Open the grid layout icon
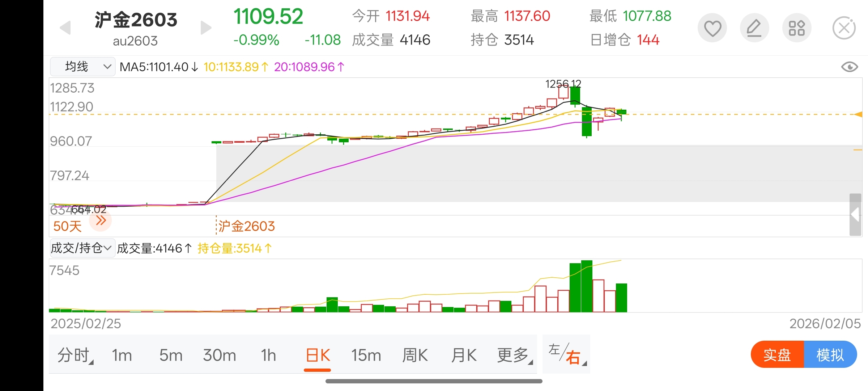 coord(796,28)
